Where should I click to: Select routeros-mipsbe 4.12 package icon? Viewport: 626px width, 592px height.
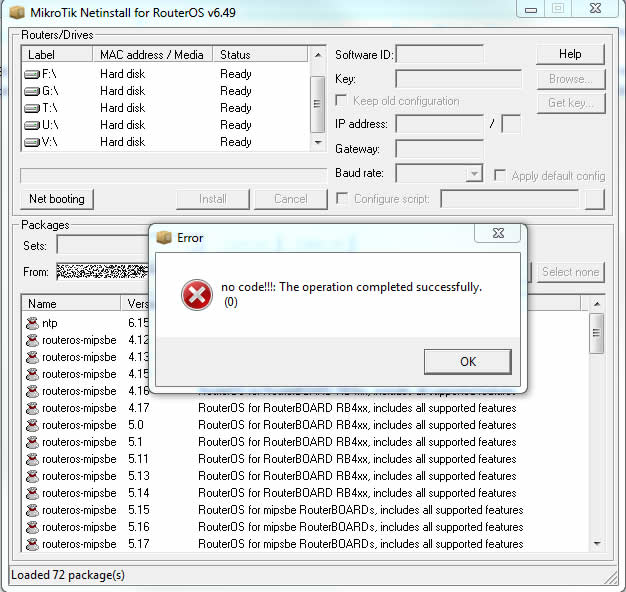(32, 340)
